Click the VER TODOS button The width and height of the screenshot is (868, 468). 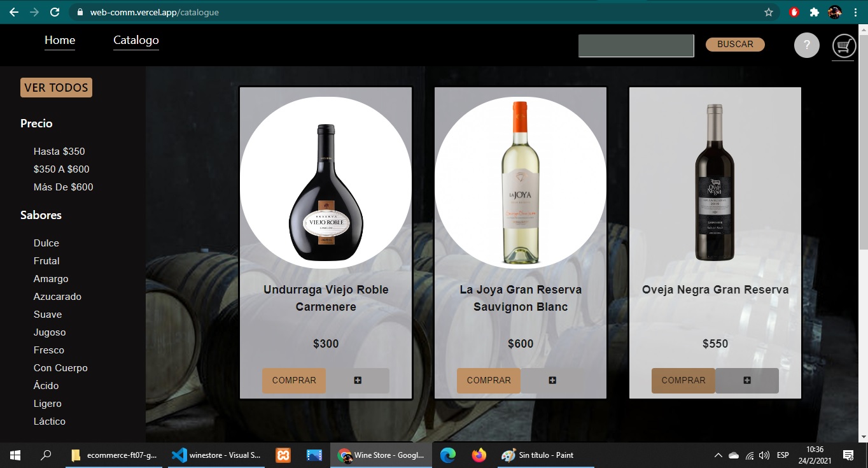coord(56,87)
